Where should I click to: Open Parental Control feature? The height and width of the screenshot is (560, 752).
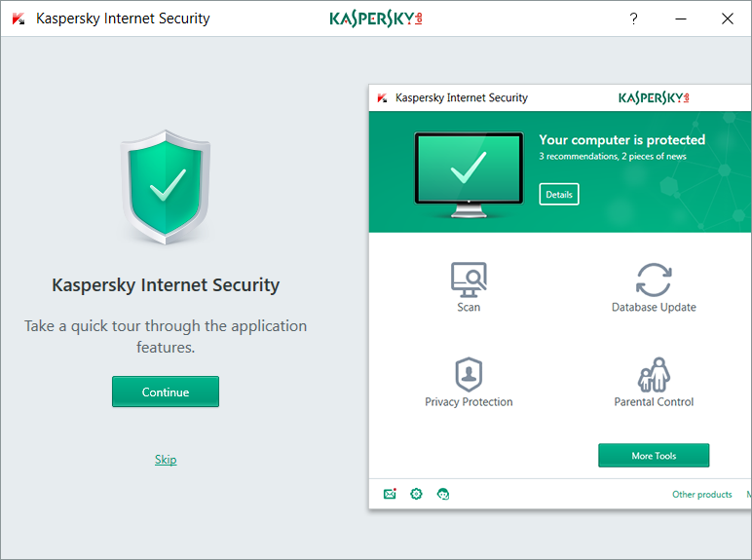pos(654,382)
